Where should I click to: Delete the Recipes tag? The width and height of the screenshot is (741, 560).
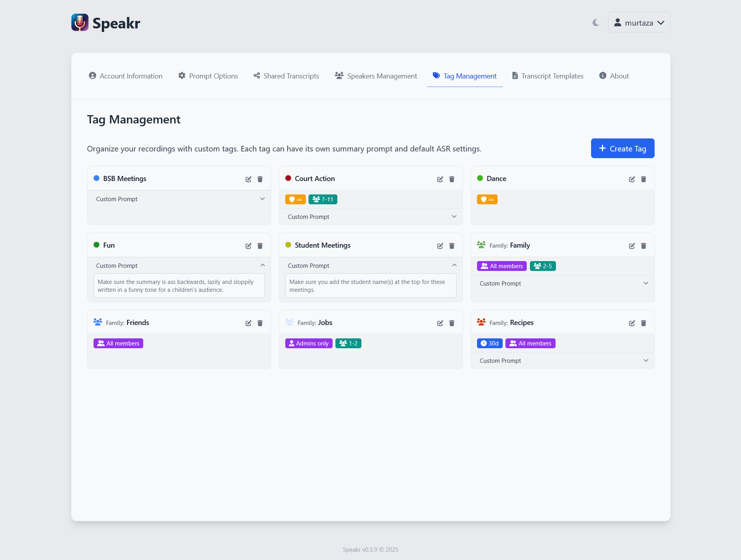tap(644, 323)
